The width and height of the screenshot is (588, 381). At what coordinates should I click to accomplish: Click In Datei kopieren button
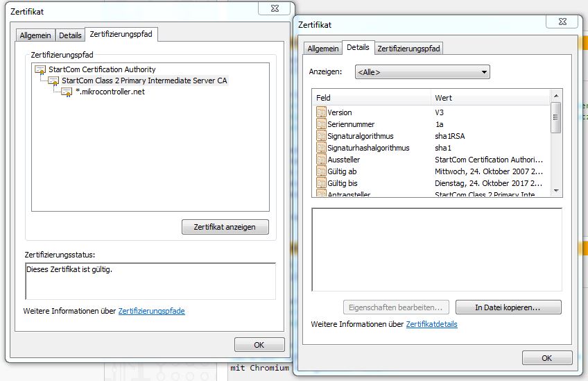pos(508,307)
